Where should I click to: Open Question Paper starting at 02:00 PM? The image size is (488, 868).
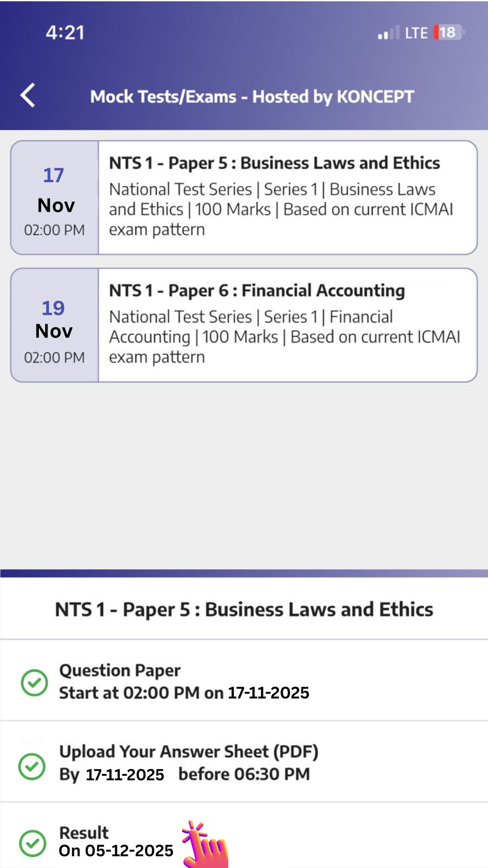[184, 682]
